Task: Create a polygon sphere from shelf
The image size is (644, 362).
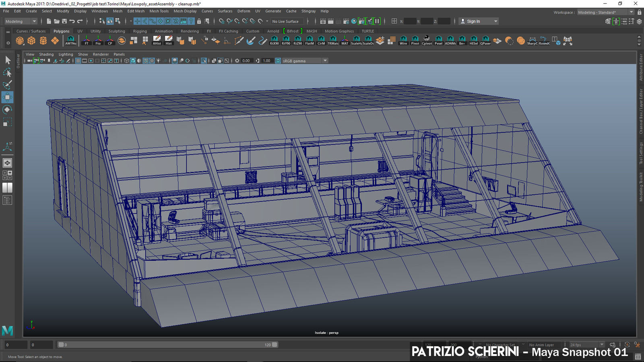Action: [20, 41]
